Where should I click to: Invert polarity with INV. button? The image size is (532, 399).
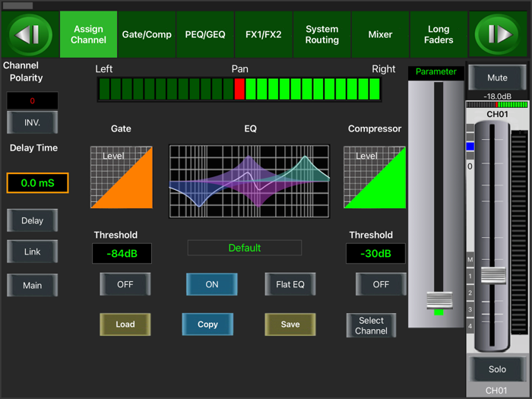pos(32,122)
